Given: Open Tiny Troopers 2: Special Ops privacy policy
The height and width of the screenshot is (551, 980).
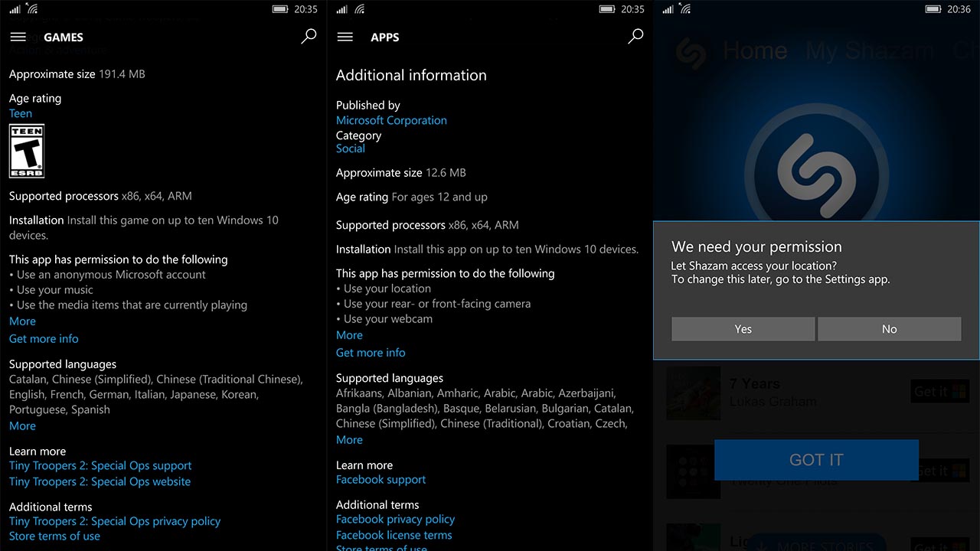Looking at the screenshot, I should 115,521.
